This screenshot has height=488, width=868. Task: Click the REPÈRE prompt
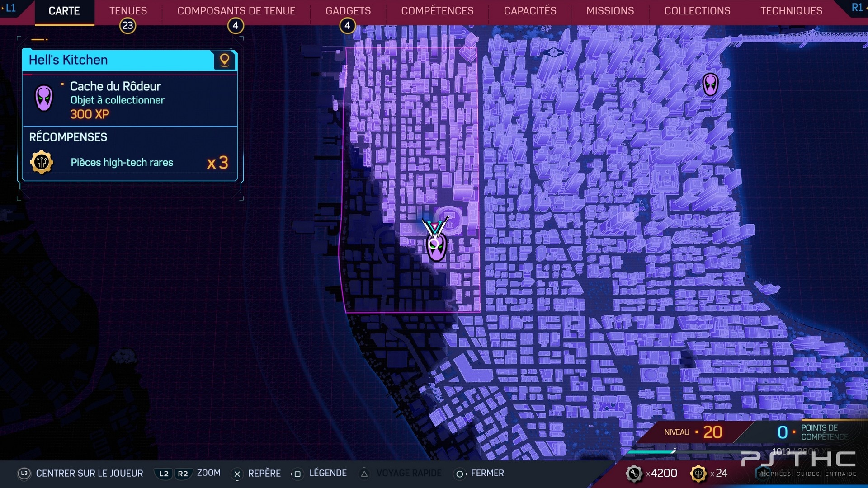click(264, 473)
